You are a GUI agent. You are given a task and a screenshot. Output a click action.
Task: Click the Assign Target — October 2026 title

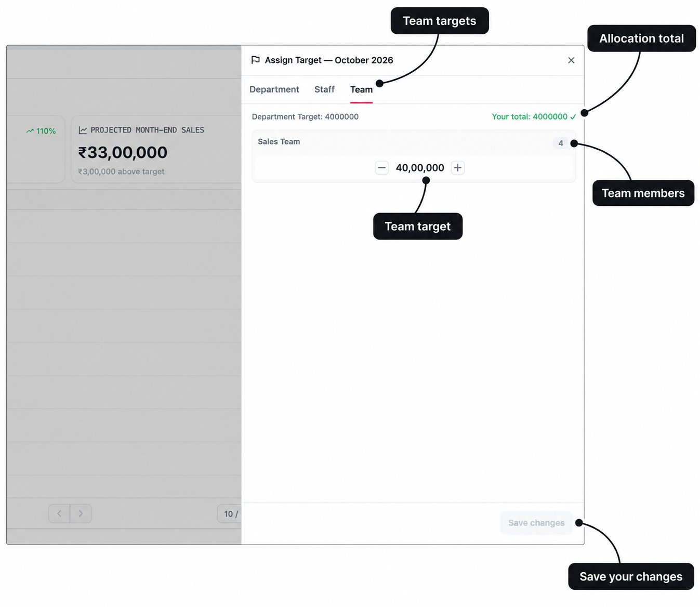[x=329, y=60]
